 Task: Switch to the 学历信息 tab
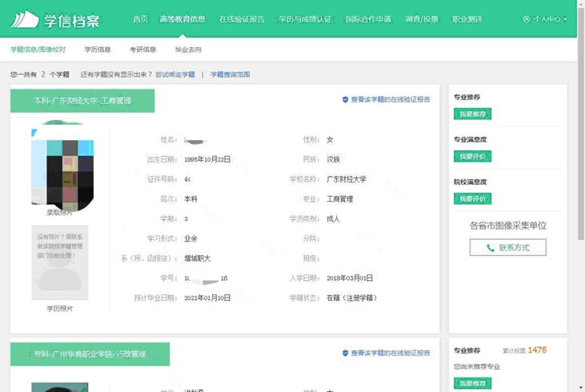tap(97, 50)
